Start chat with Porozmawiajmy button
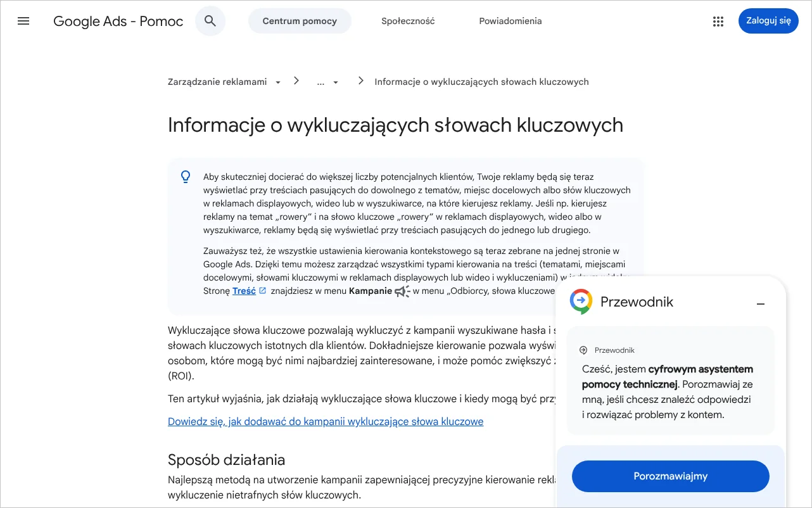812x508 pixels. point(670,476)
